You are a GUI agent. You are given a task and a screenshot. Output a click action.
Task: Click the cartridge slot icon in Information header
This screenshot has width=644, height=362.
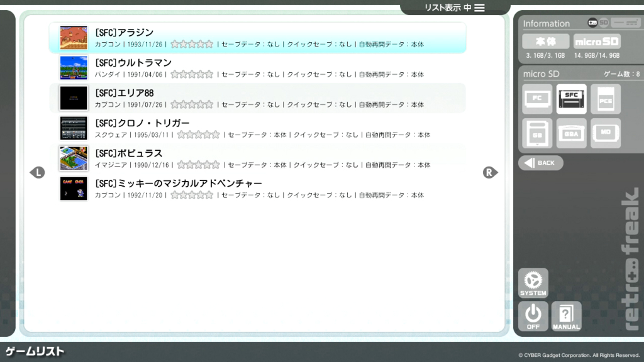[x=626, y=23]
